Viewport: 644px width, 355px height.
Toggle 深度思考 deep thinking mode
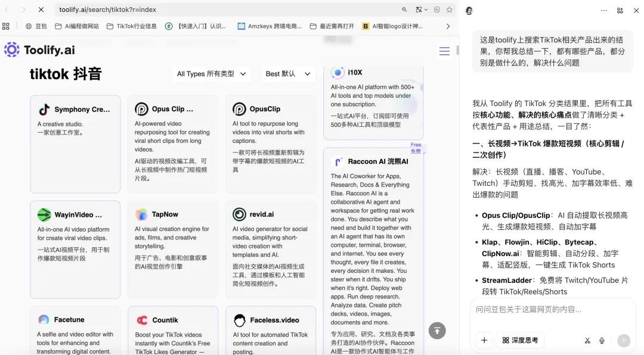(x=520, y=340)
